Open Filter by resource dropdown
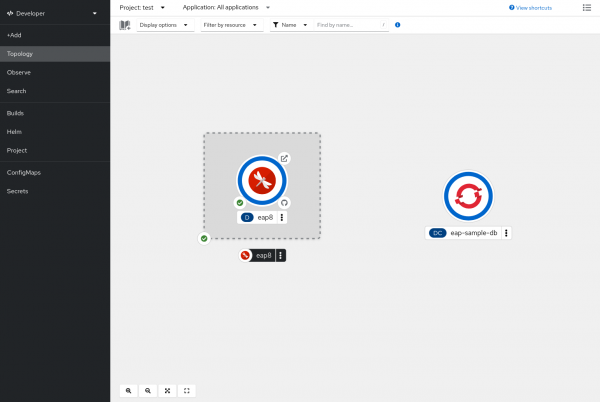This screenshot has width=600, height=402. pyautogui.click(x=230, y=24)
